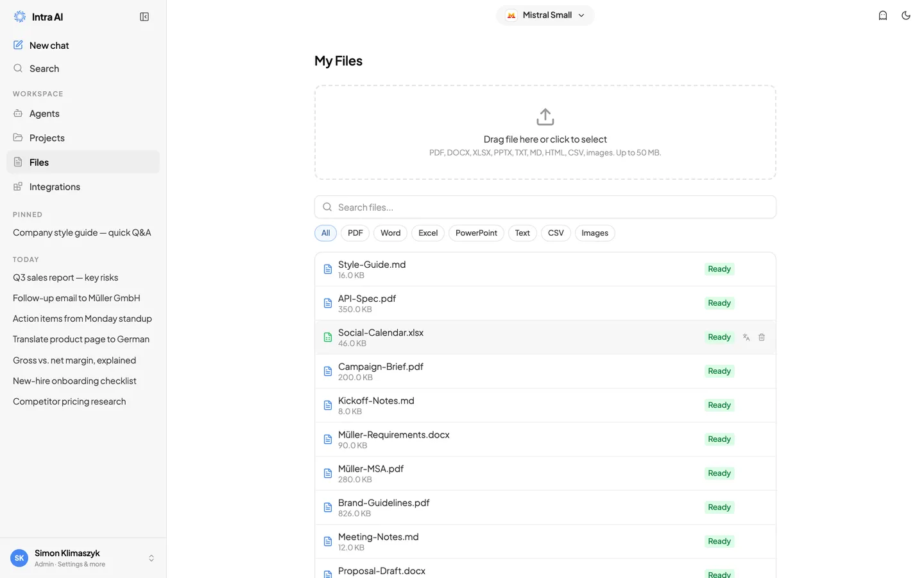Open the Müller-MSA.pdf file row
The width and height of the screenshot is (924, 578).
coord(545,473)
